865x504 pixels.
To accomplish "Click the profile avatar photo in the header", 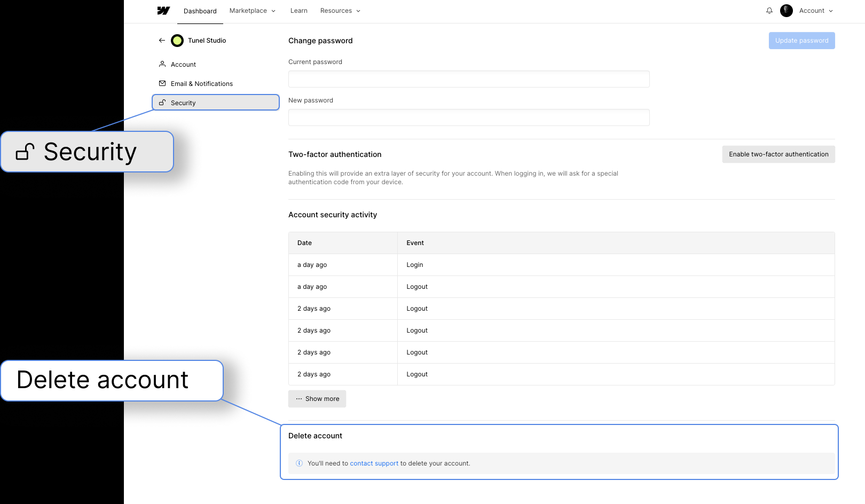I will click(786, 11).
